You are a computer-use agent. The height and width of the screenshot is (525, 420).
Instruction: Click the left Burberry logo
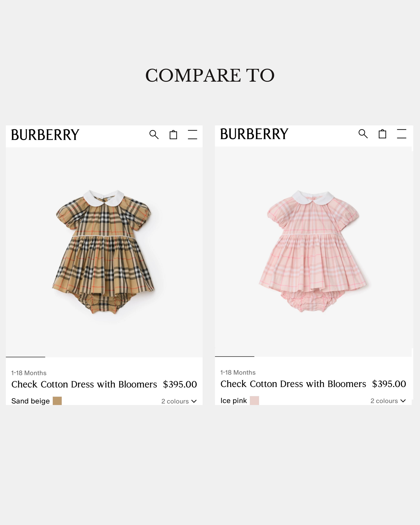pyautogui.click(x=45, y=135)
